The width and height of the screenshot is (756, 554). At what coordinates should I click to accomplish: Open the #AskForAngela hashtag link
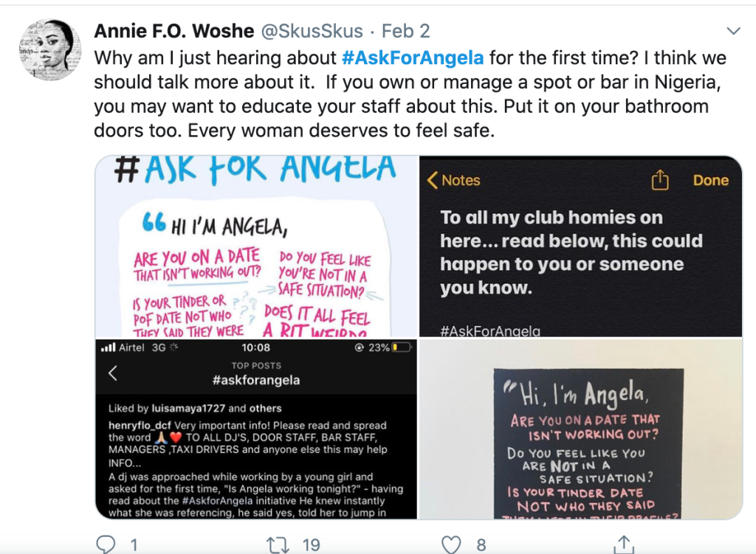pyautogui.click(x=413, y=58)
